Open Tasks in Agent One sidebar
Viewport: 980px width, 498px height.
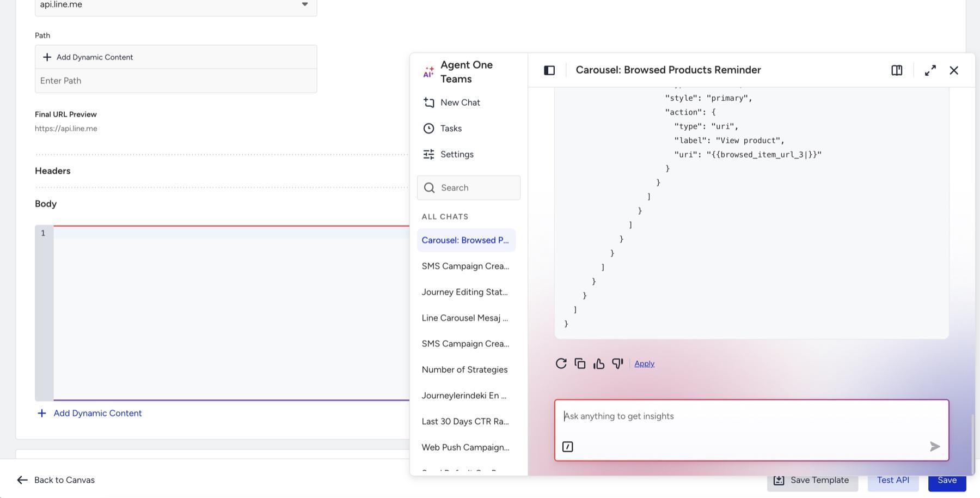[443, 129]
